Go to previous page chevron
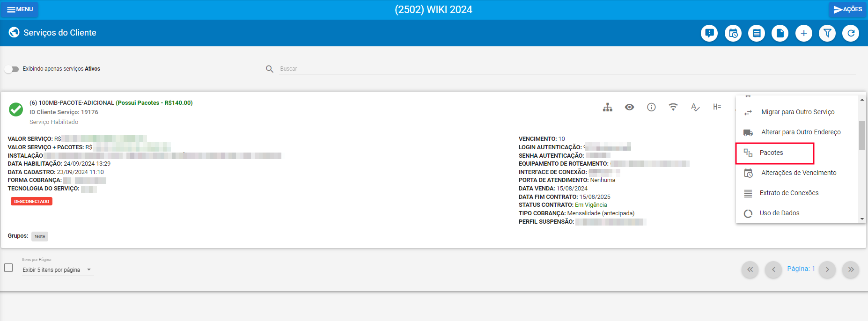Screen dimensions: 868x321 tap(773, 270)
